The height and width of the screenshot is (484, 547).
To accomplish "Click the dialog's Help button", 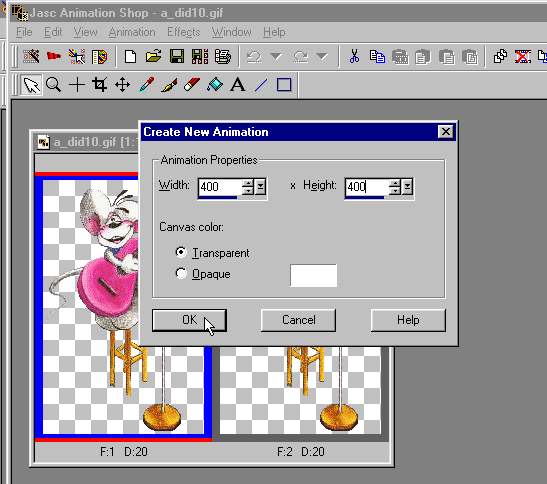I will pyautogui.click(x=408, y=320).
